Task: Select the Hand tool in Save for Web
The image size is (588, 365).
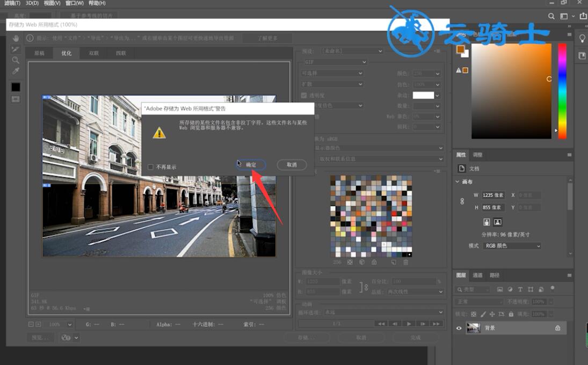Action: click(16, 38)
